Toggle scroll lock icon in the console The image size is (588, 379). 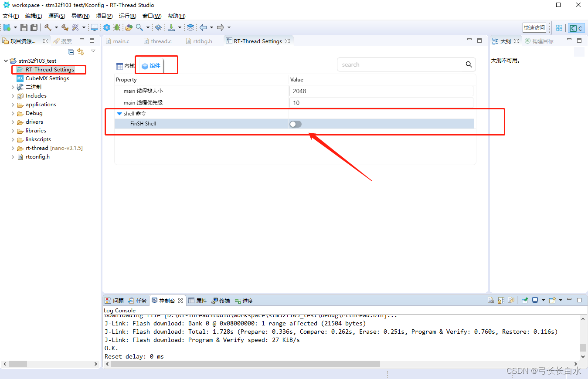tap(501, 300)
